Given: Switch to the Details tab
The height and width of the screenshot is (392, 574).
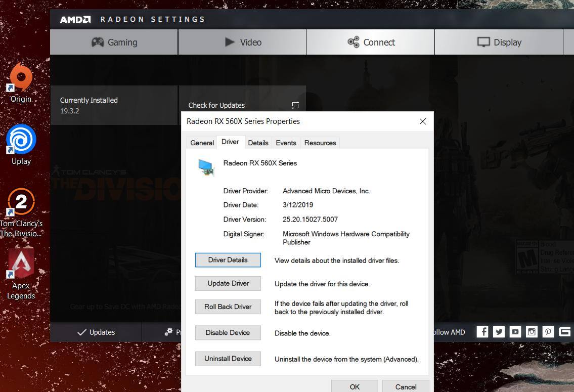Looking at the screenshot, I should coord(258,143).
